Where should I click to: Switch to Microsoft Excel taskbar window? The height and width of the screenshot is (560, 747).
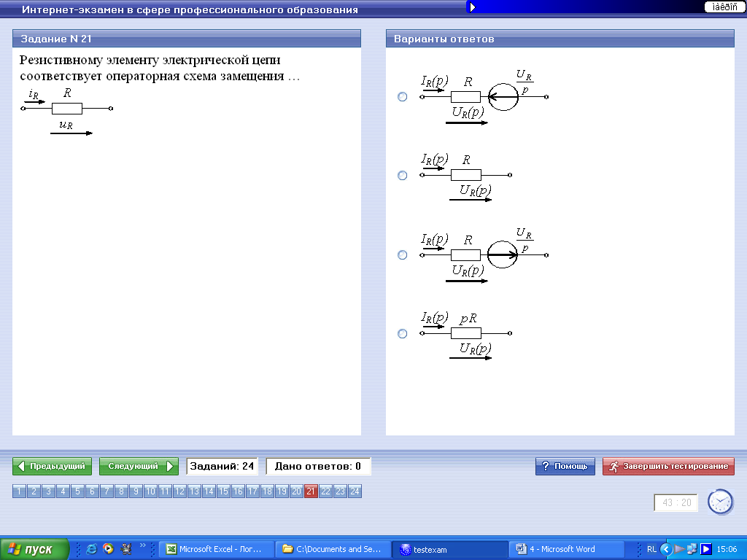217,549
